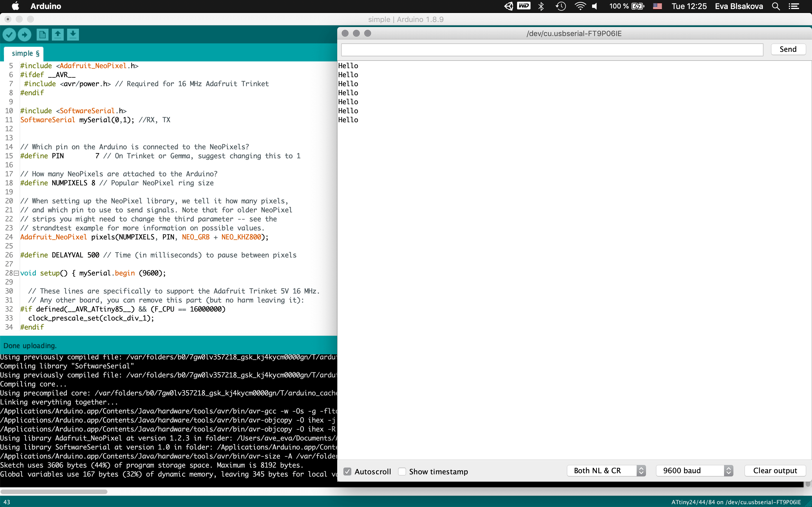Collapse the setup function fold marker
Screen dimensions: 812x507
pos(16,273)
